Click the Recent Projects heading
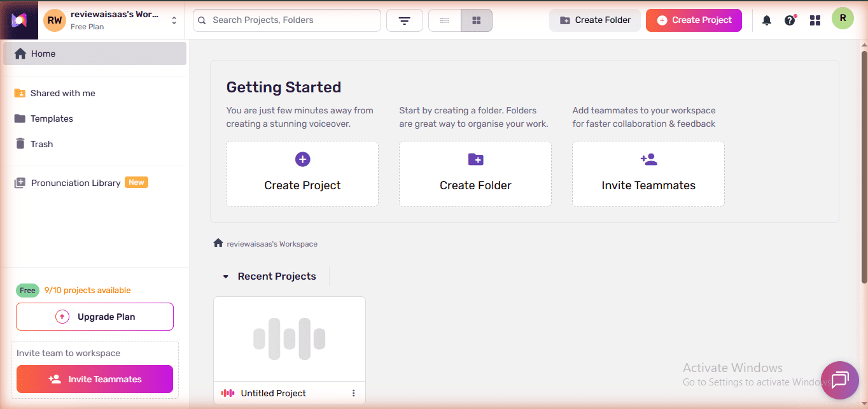This screenshot has height=409, width=868. pos(277,276)
